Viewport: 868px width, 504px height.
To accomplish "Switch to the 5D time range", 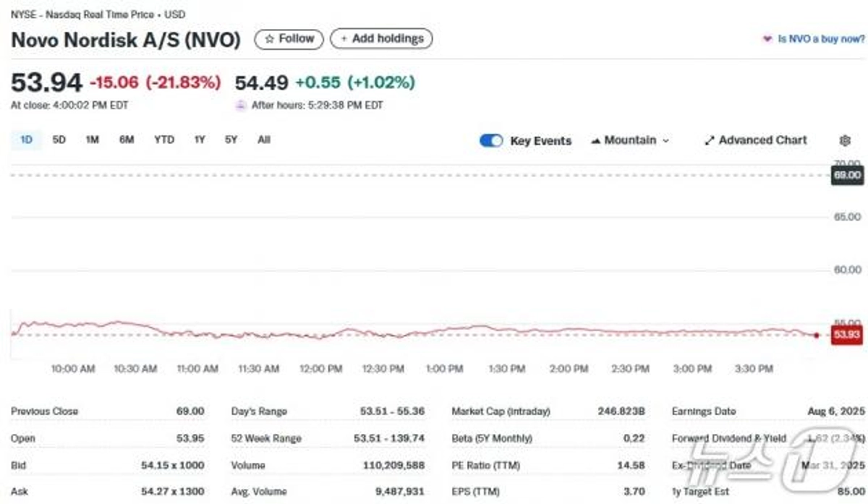I will (59, 140).
